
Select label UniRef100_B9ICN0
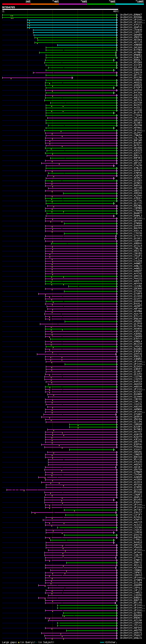(131, 77)
